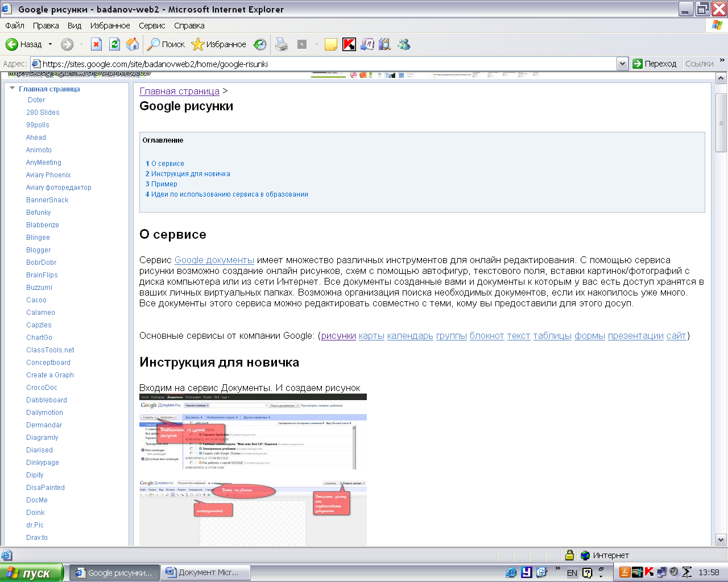Click the vertical scrollbar thumb
Image resolution: width=728 pixels, height=582 pixels.
tap(721, 123)
